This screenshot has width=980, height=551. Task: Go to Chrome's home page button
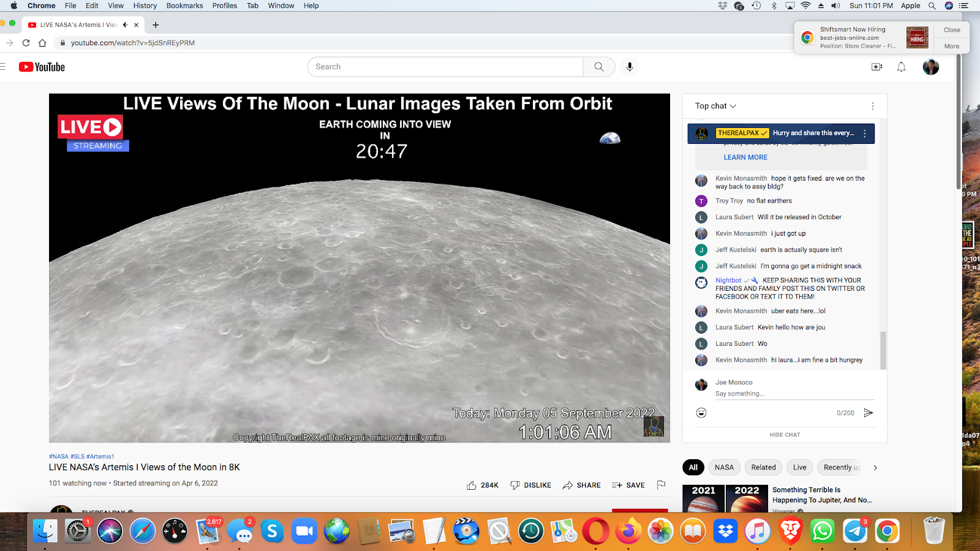pyautogui.click(x=42, y=43)
